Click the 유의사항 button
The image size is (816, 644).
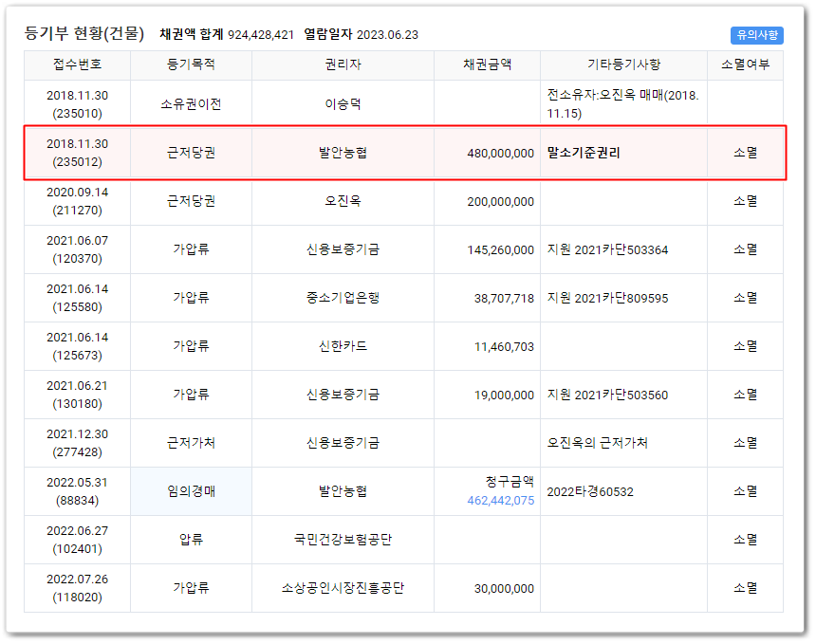click(756, 35)
